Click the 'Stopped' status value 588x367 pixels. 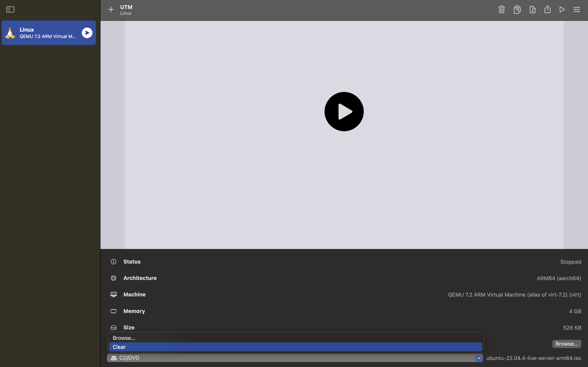coord(571,262)
